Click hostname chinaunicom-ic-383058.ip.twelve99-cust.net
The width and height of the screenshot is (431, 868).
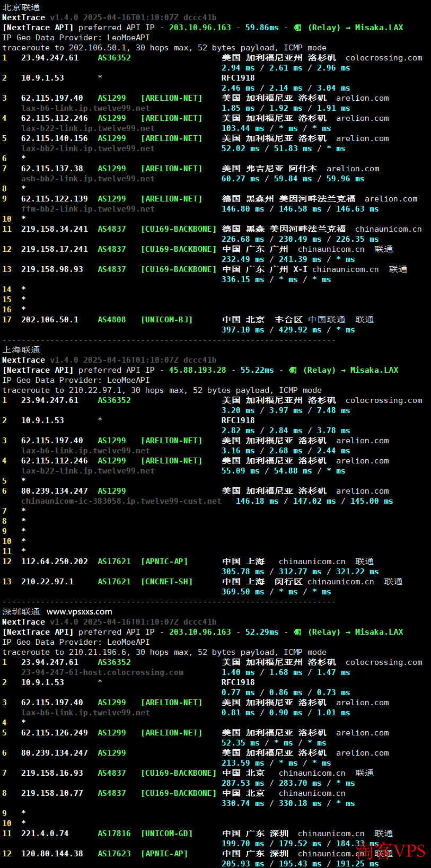[121, 501]
